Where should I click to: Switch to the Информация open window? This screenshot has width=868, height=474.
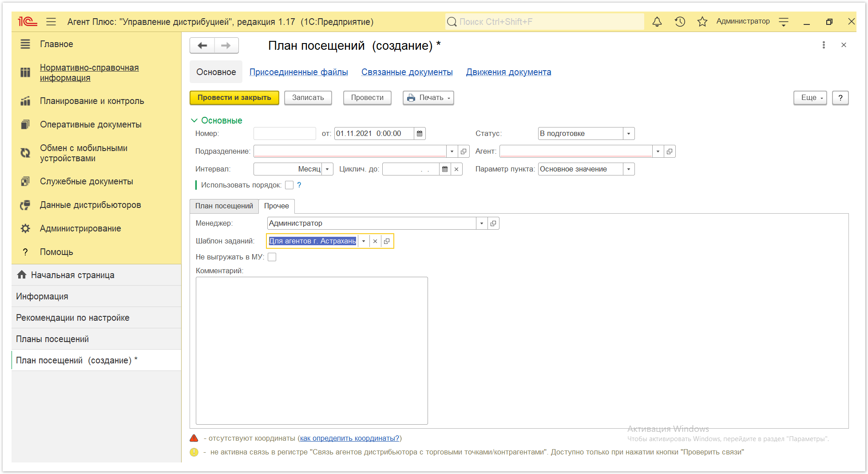96,296
